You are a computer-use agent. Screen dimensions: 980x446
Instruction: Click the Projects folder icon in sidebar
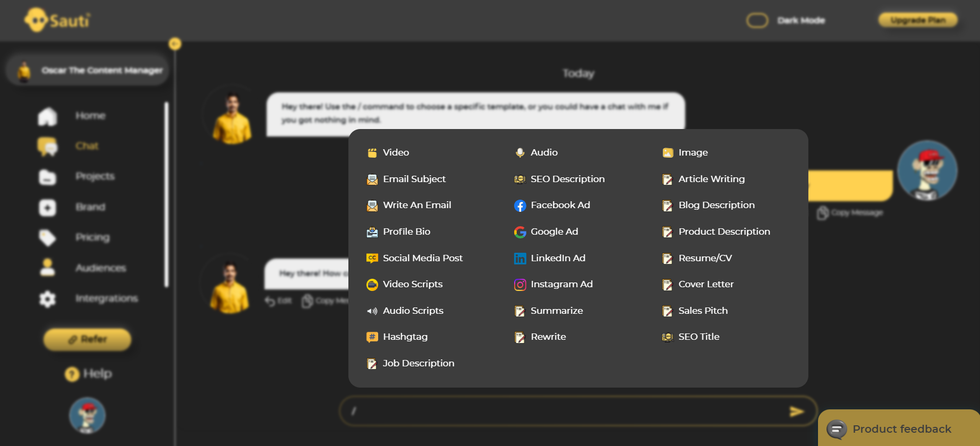(47, 177)
